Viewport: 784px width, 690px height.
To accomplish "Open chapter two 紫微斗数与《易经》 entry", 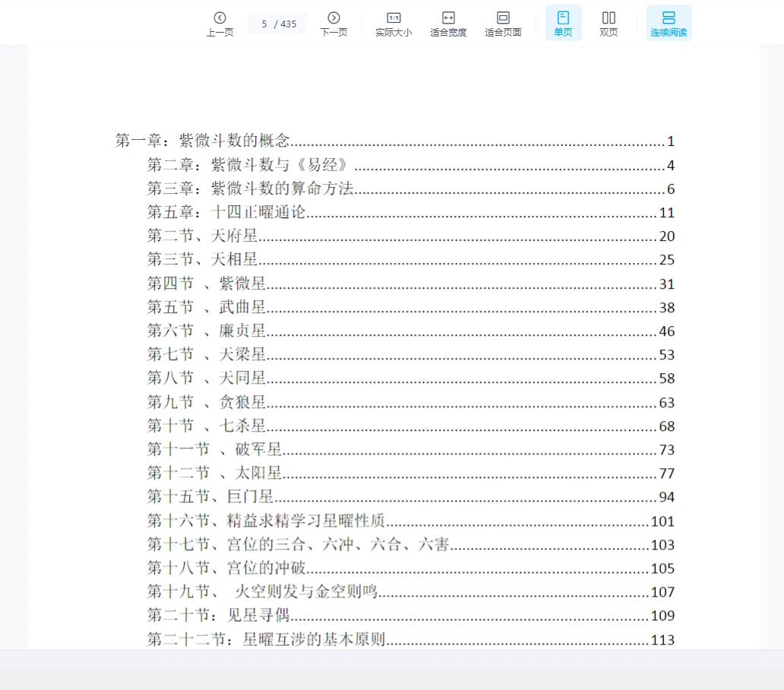I will (251, 165).
